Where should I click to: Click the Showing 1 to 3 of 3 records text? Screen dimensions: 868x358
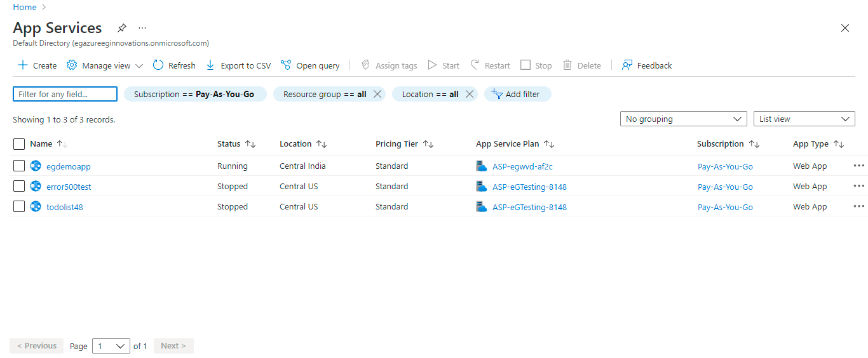pyautogui.click(x=64, y=119)
